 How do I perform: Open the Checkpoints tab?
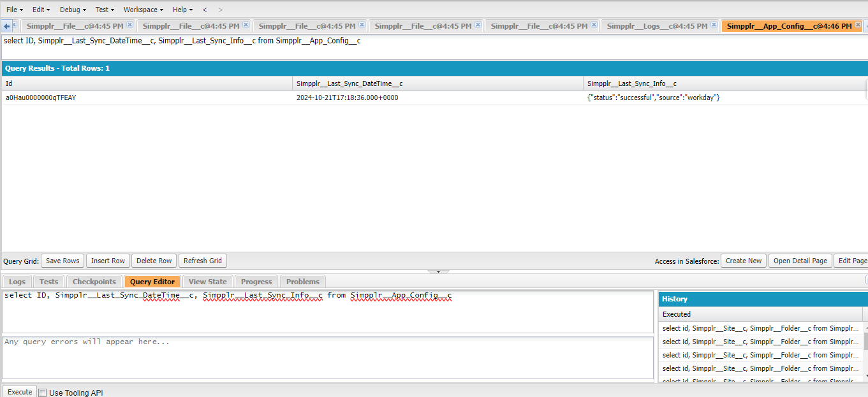click(x=94, y=282)
